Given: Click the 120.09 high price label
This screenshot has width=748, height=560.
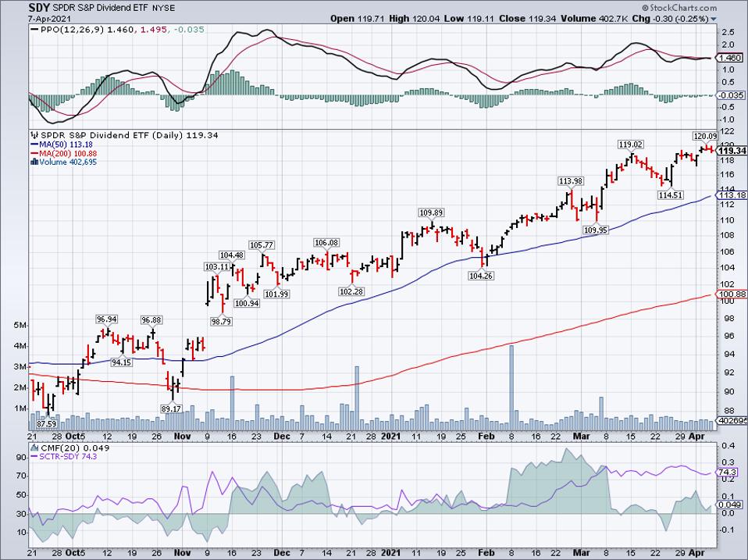Looking at the screenshot, I should pos(705,137).
